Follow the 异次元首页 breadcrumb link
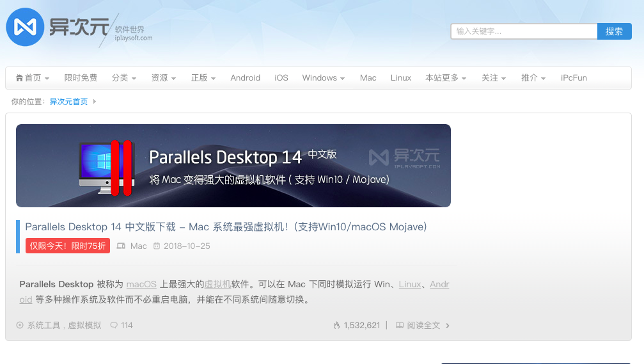The height and width of the screenshot is (364, 644). tap(68, 102)
